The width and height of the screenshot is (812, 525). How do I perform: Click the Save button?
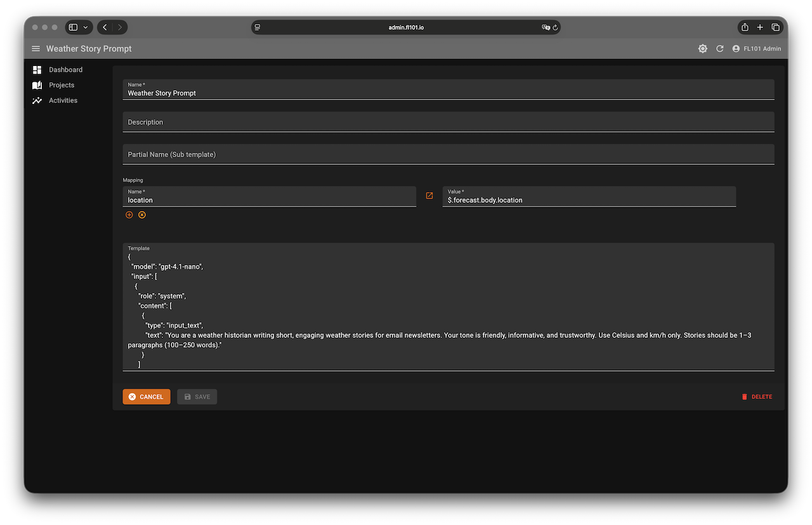tap(197, 397)
